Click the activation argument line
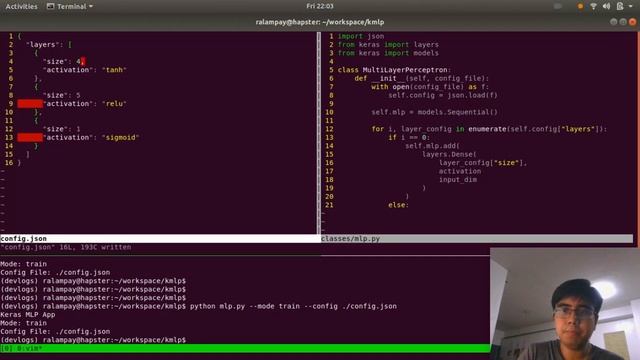Image resolution: width=640 pixels, height=360 pixels. (x=460, y=171)
